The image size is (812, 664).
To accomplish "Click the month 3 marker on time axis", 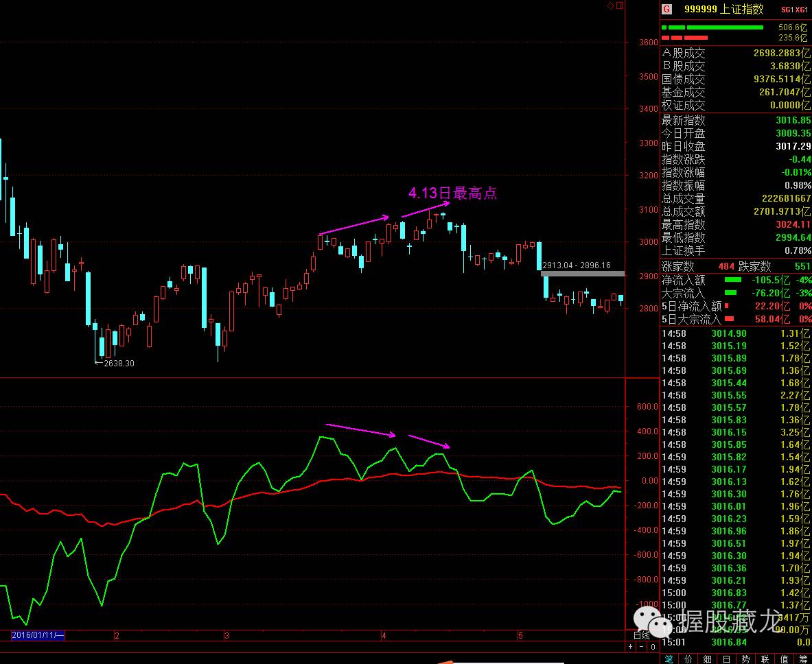I will tap(227, 636).
